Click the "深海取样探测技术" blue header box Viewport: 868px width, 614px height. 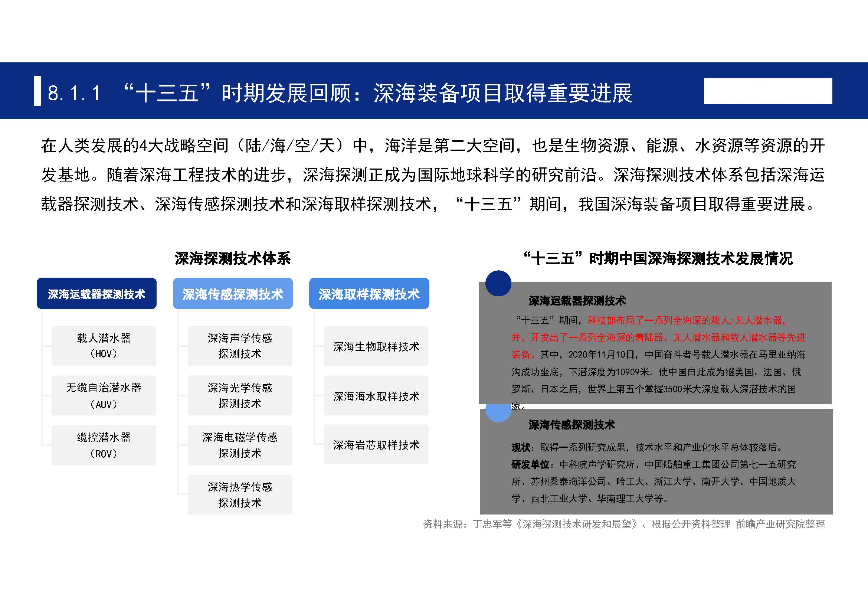369,293
